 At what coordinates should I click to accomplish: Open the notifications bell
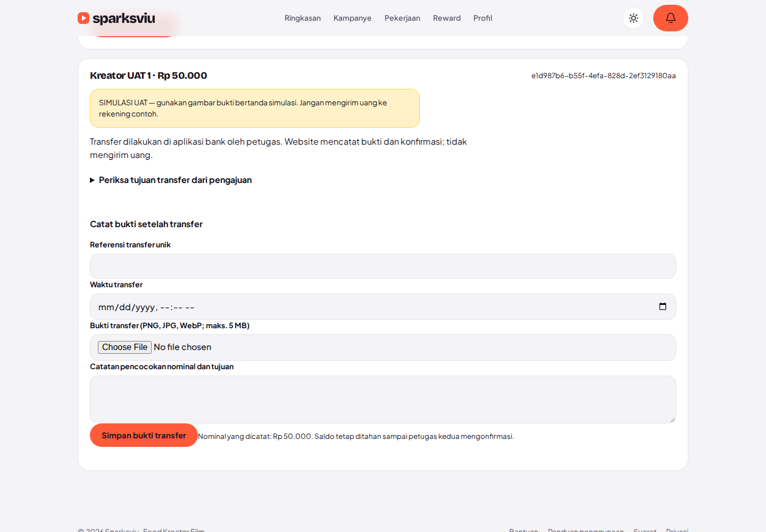pos(671,18)
